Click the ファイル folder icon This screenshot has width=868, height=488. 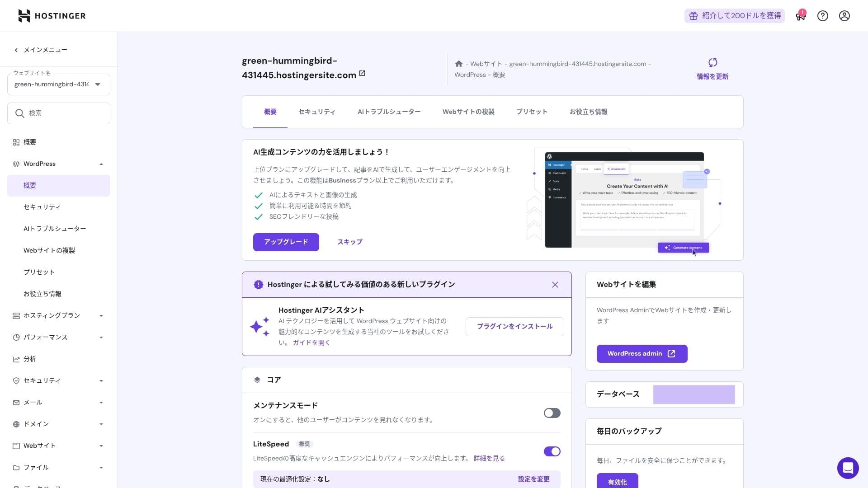[16, 468]
